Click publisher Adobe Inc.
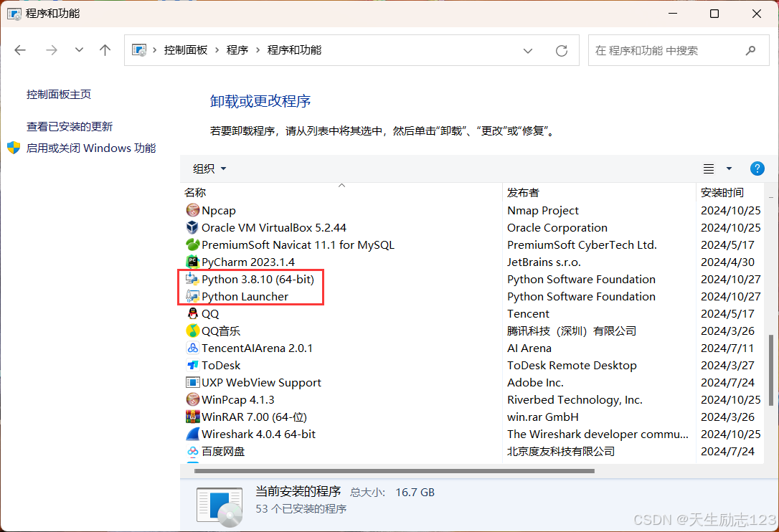 click(535, 382)
